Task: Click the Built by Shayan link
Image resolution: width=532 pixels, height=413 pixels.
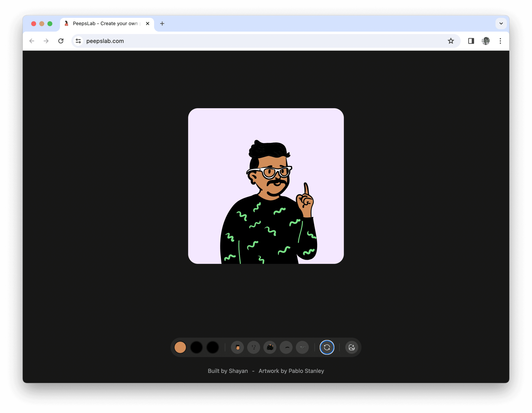Action: (228, 371)
